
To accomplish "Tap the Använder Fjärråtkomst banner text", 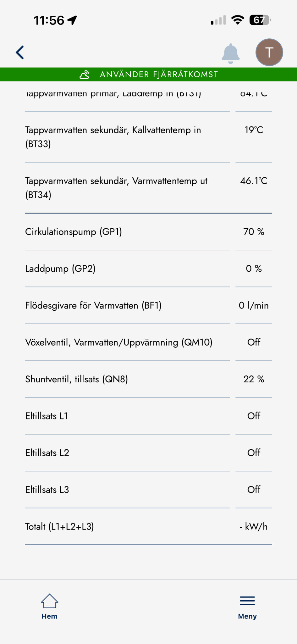I will pos(159,75).
